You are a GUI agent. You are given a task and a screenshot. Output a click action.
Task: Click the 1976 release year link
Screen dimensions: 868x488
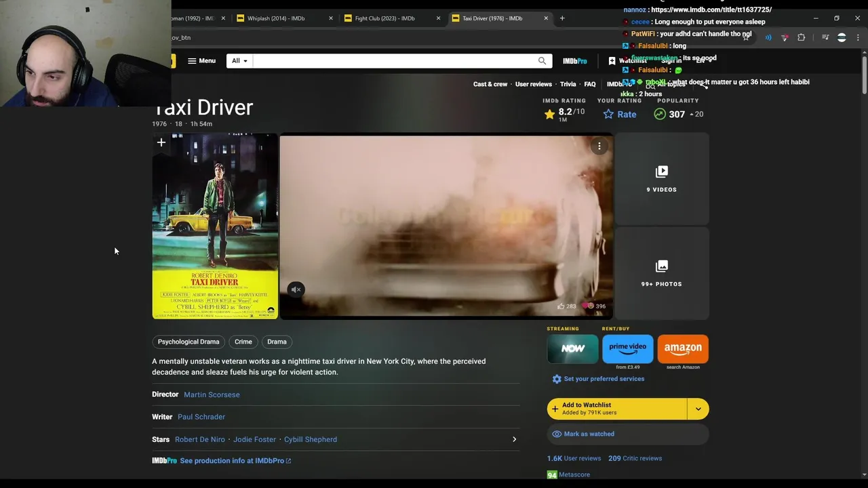[x=159, y=124]
